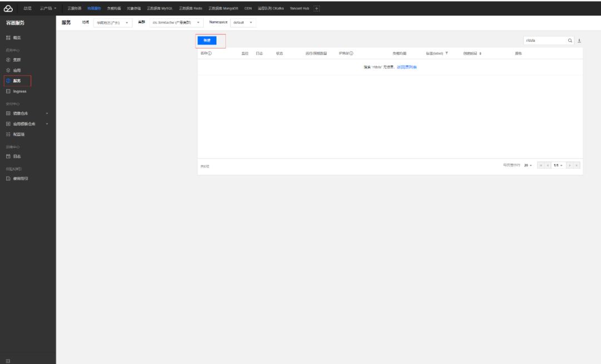The height and width of the screenshot is (364, 601).
Task: Click the 日志 sidebar icon
Action: [x=8, y=156]
